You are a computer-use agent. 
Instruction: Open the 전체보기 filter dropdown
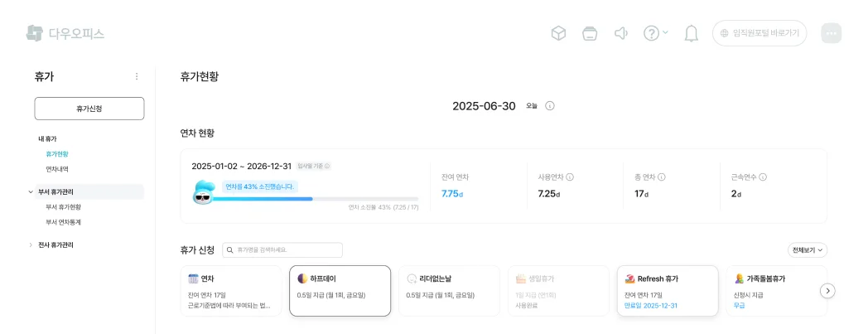click(808, 249)
